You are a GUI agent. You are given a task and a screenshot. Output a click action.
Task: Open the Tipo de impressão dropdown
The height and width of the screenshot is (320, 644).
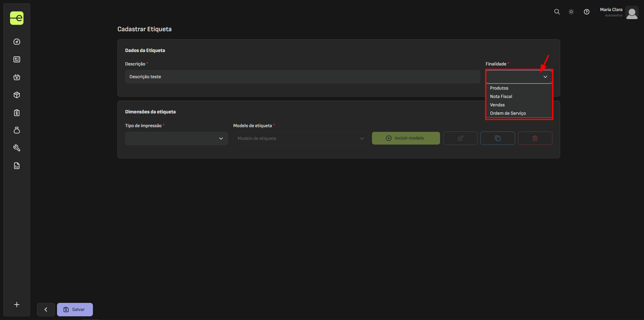coord(176,139)
